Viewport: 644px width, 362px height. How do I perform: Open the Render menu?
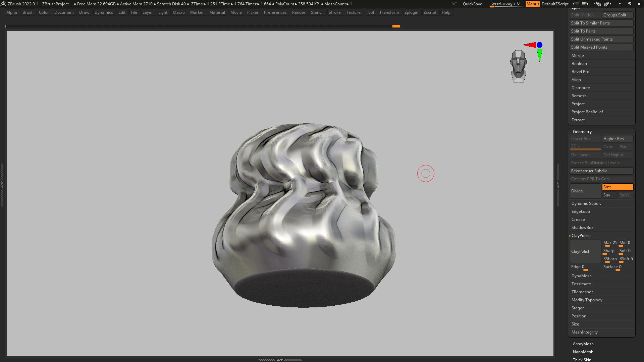tap(299, 12)
